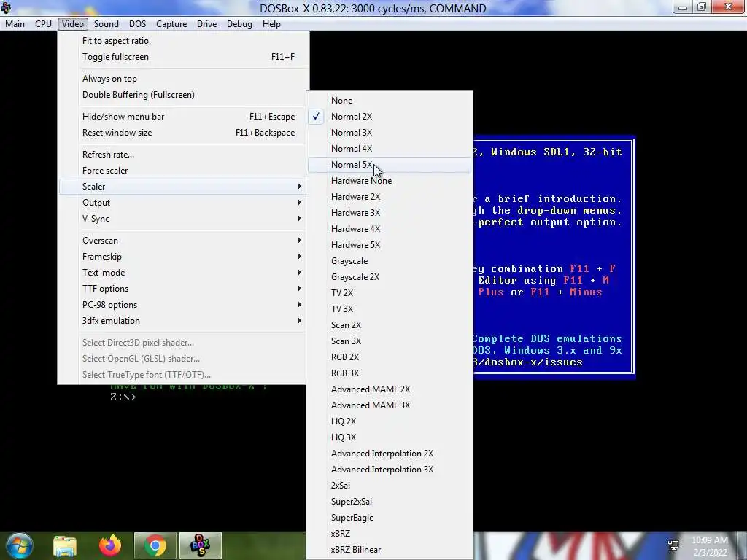Select the checked Normal 2X scaler
Viewport: 747px width, 560px height.
(390, 117)
